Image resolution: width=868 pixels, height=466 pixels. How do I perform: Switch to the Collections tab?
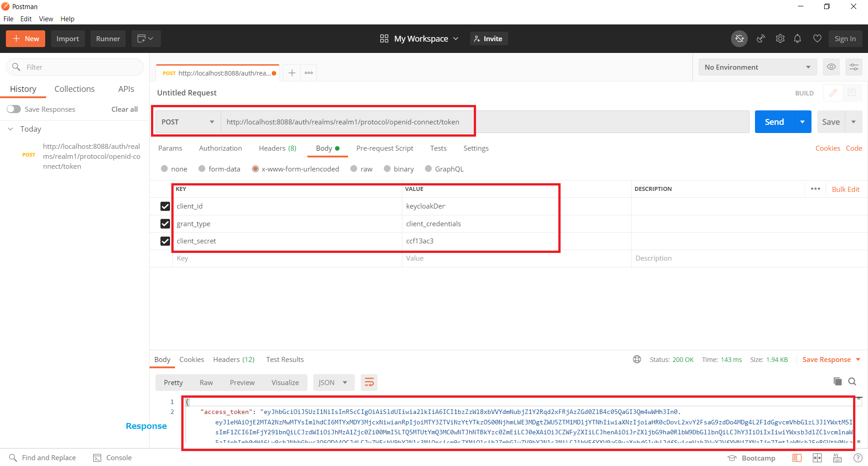tap(75, 89)
